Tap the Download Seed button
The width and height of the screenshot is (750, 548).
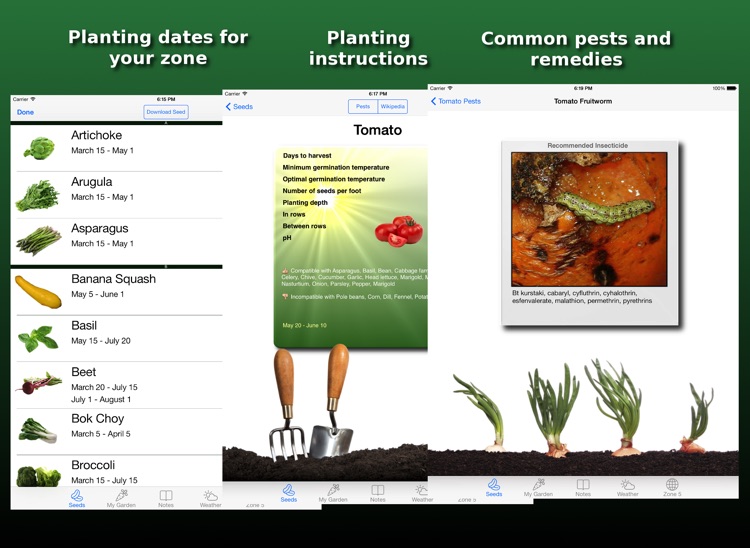pos(165,112)
